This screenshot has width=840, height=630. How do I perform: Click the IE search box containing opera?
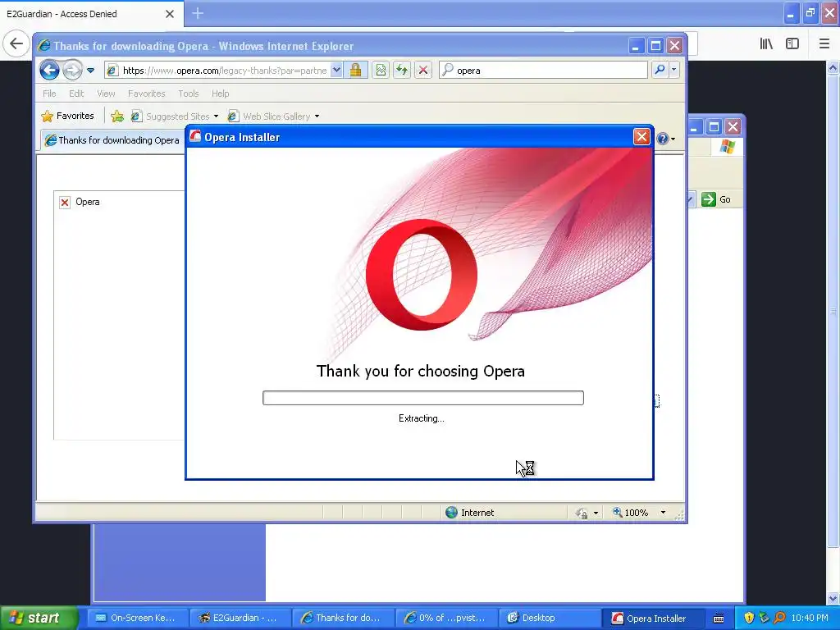(543, 71)
